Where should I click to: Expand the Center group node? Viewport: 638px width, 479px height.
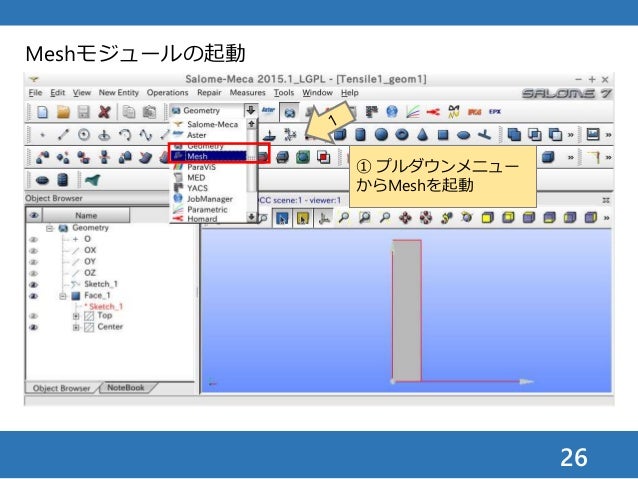pyautogui.click(x=76, y=327)
